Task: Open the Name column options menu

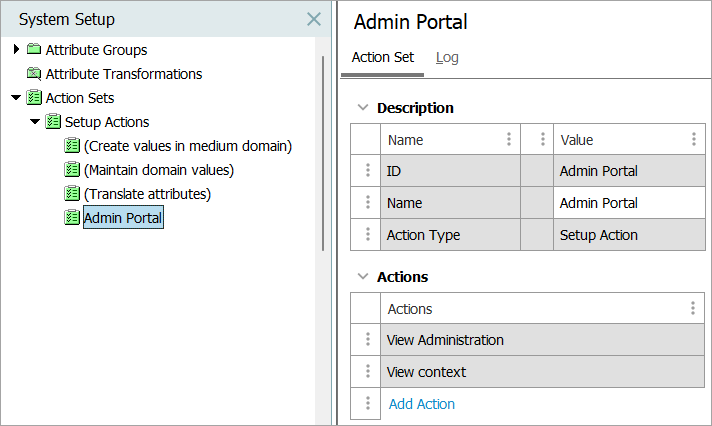Action: click(509, 140)
